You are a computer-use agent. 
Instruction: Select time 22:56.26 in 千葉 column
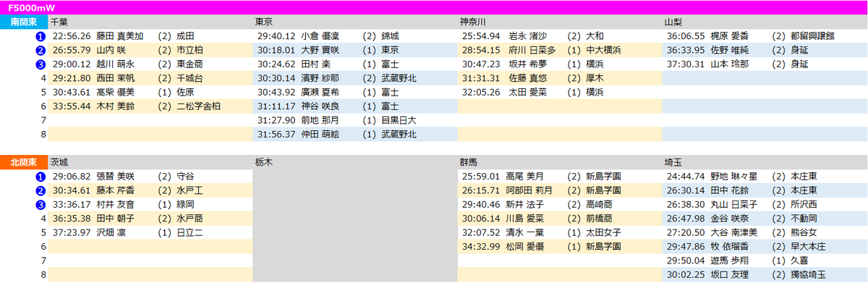72,35
